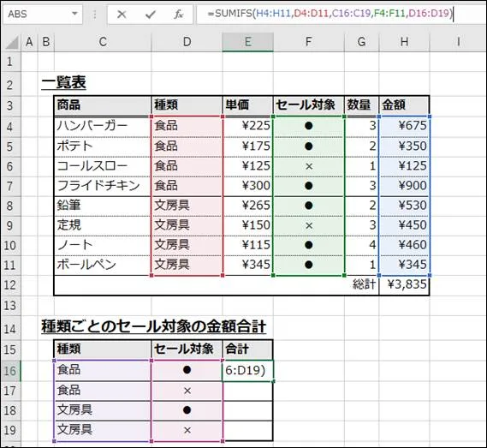Click the × sale mark for コールスロー
This screenshot has height=448, width=487.
click(309, 166)
